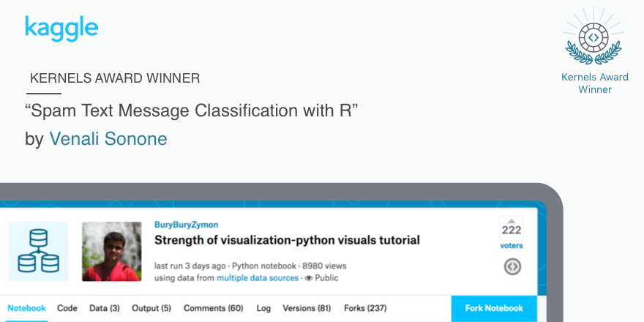The image size is (644, 322).
Task: Open the Comments (60) tab
Action: (x=213, y=308)
